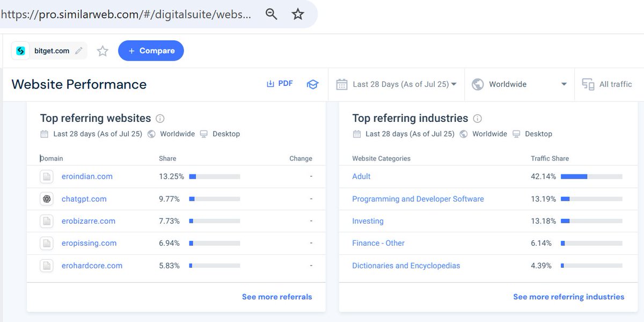Click the Domain column header
The width and height of the screenshot is (644, 322).
tap(52, 159)
